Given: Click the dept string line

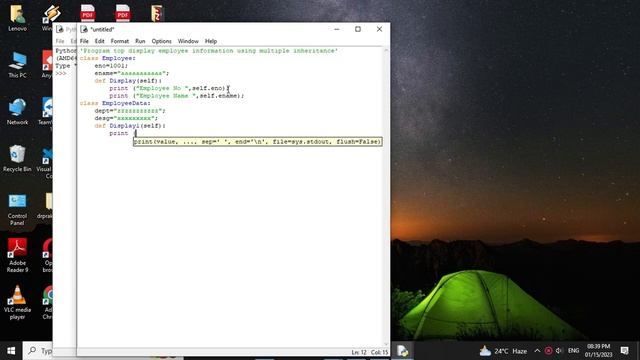Looking at the screenshot, I should click(x=130, y=111).
